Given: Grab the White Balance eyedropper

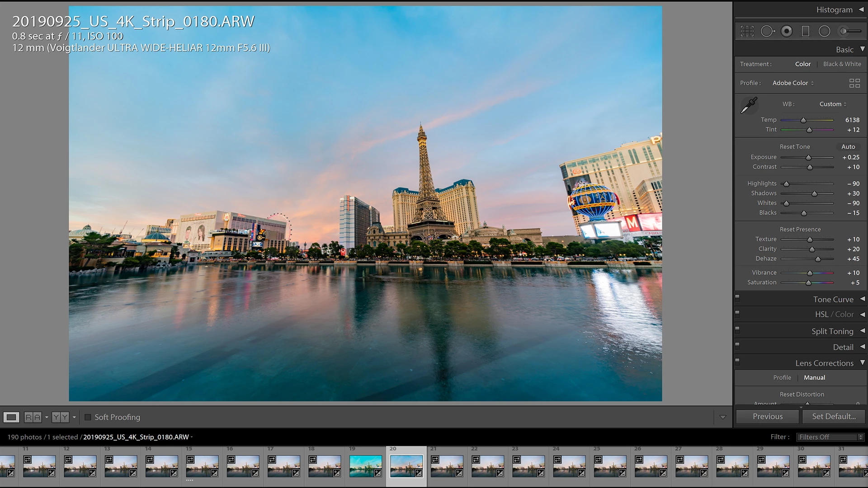Looking at the screenshot, I should pos(749,105).
